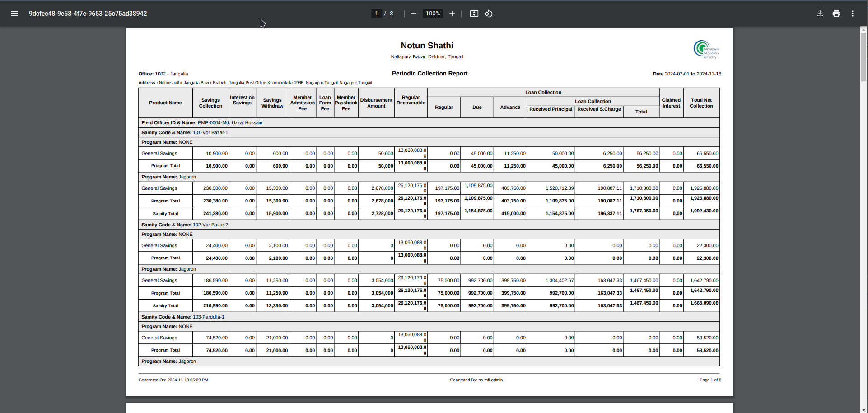Click the Nallapara Bazar address subtitle
The height and width of the screenshot is (413, 868).
pyautogui.click(x=427, y=57)
